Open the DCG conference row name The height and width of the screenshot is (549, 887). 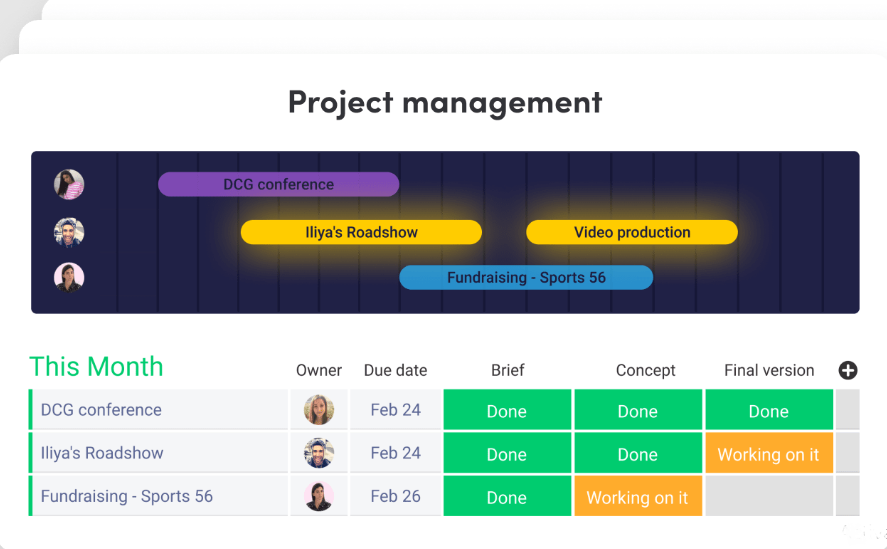pos(101,410)
